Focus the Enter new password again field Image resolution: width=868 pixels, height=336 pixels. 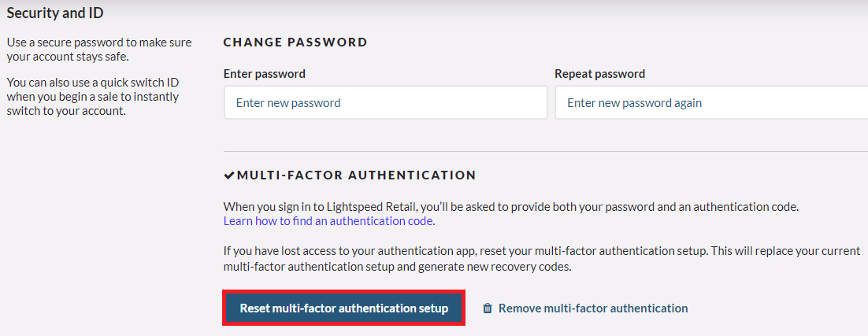[x=711, y=102]
